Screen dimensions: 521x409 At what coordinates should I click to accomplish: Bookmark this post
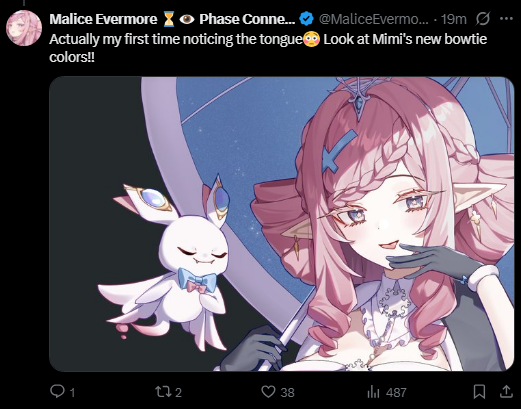click(479, 392)
